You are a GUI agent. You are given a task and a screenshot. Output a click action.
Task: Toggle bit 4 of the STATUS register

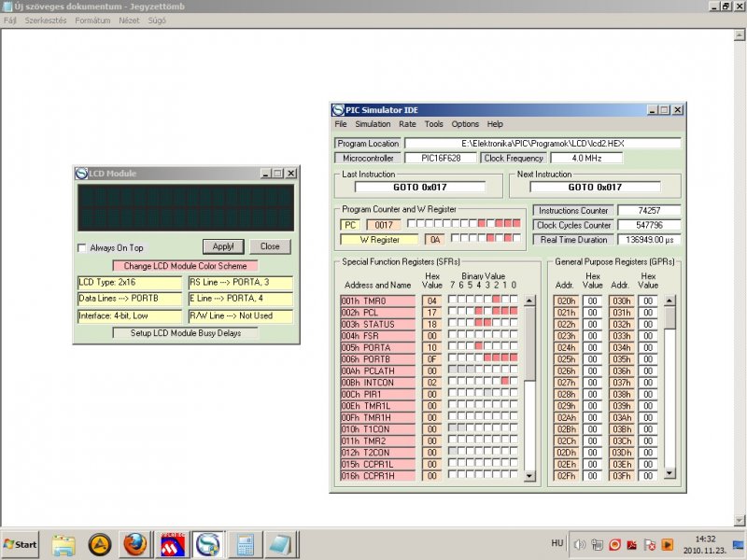[x=479, y=323]
